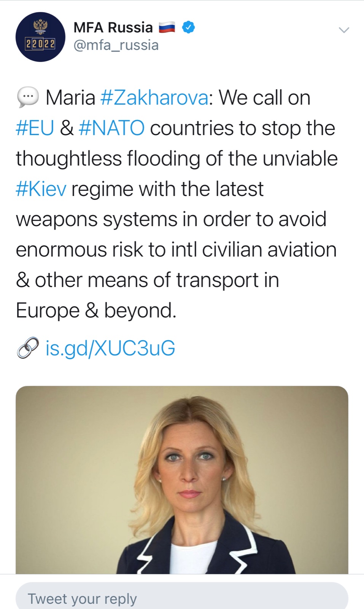364x609 pixels.
Task: Open the #NATO hashtag
Action: 111,128
